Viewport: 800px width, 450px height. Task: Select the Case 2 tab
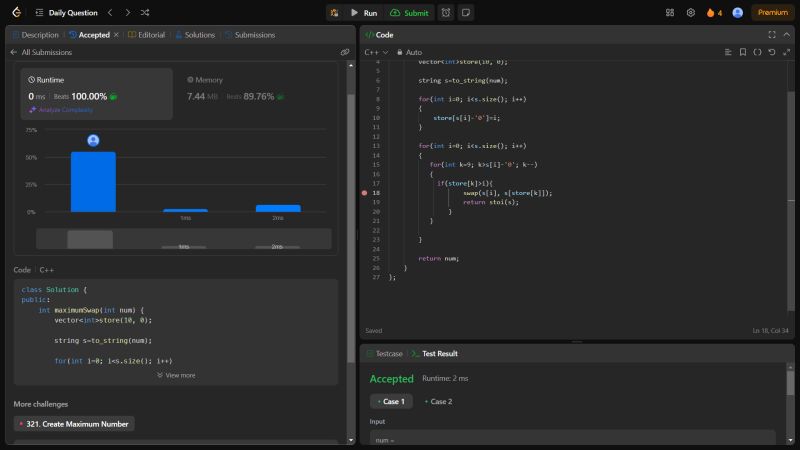pos(437,401)
